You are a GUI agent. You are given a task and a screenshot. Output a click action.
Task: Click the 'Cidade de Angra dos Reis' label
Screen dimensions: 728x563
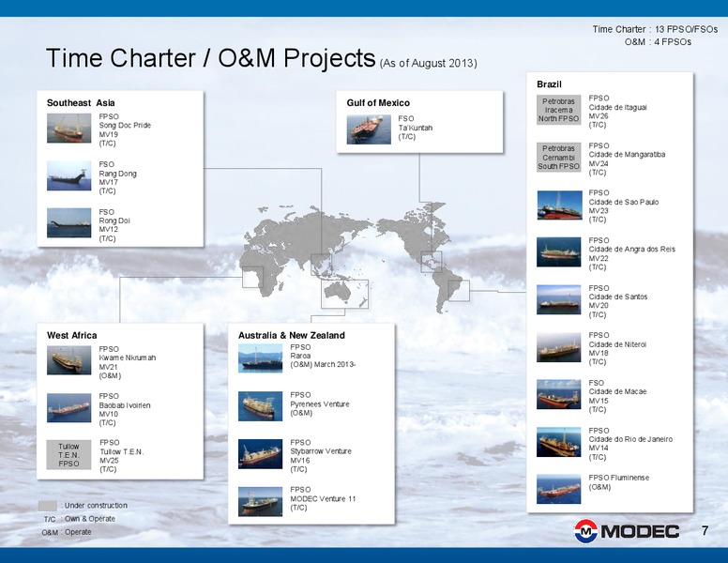(x=632, y=250)
